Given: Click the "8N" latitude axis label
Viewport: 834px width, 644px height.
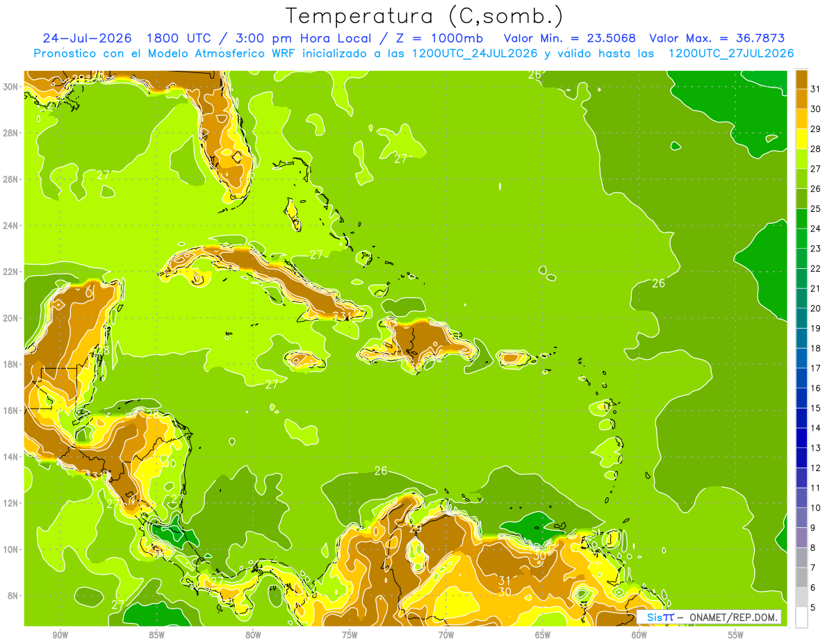Looking at the screenshot, I should click(x=14, y=595).
